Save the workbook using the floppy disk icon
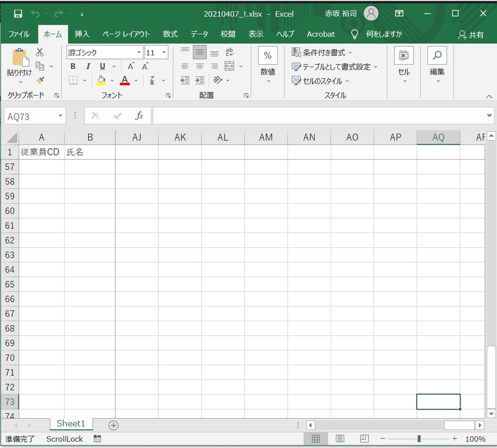 click(x=18, y=14)
